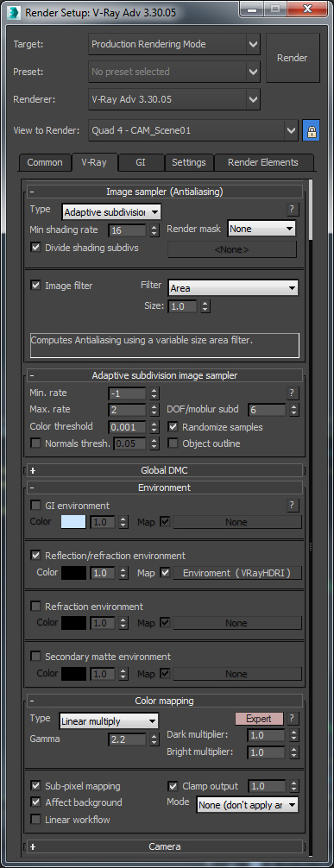Click the DOF/moblur subd spinner arrows
Screen dimensions: 334x868
(x=294, y=410)
